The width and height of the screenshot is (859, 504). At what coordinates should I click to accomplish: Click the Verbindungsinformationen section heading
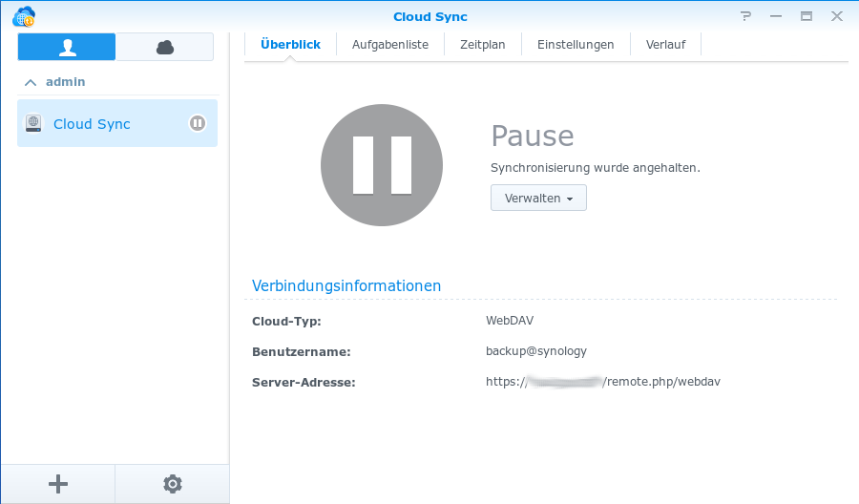tap(346, 285)
